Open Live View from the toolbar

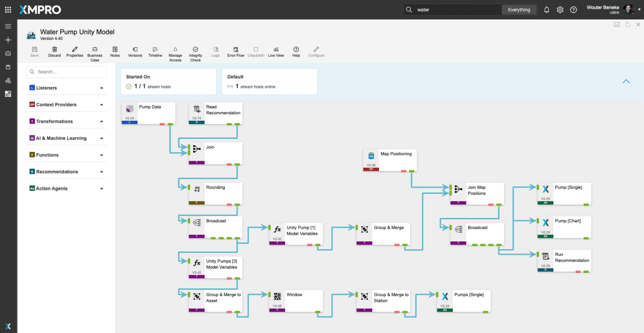click(x=276, y=50)
